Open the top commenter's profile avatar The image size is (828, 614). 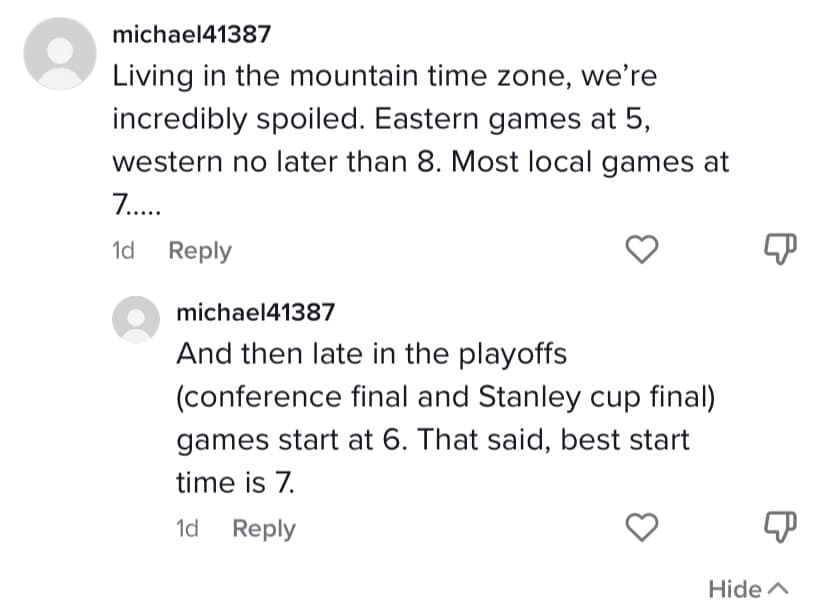pyautogui.click(x=60, y=52)
